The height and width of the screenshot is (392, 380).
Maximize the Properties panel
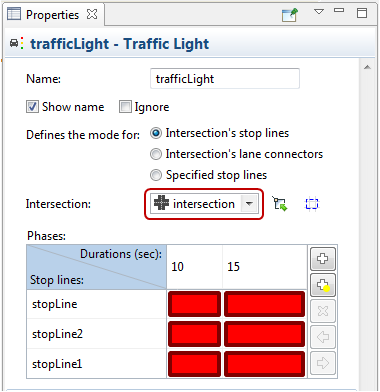362,13
